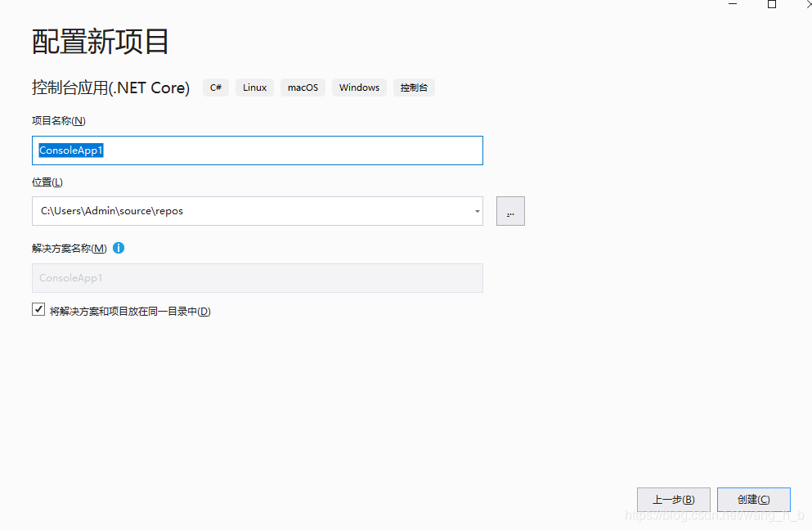This screenshot has width=812, height=530.
Task: Click the 解决方案名称(M) label
Action: [x=70, y=248]
